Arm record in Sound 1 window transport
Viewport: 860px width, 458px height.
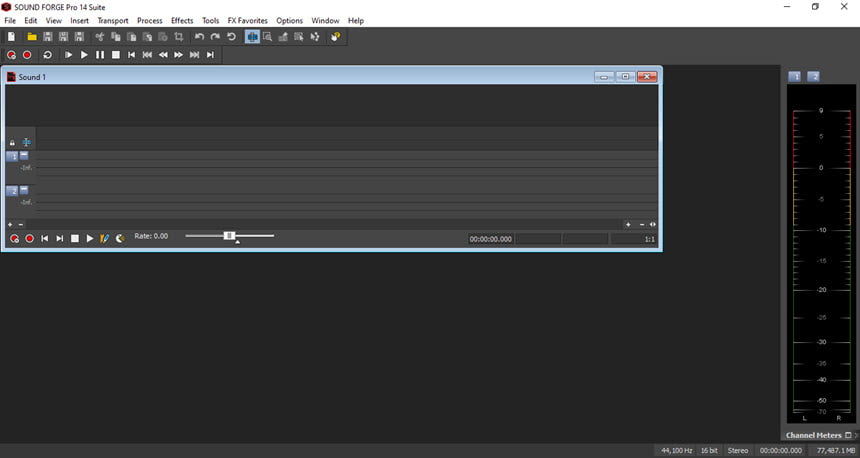coord(15,239)
